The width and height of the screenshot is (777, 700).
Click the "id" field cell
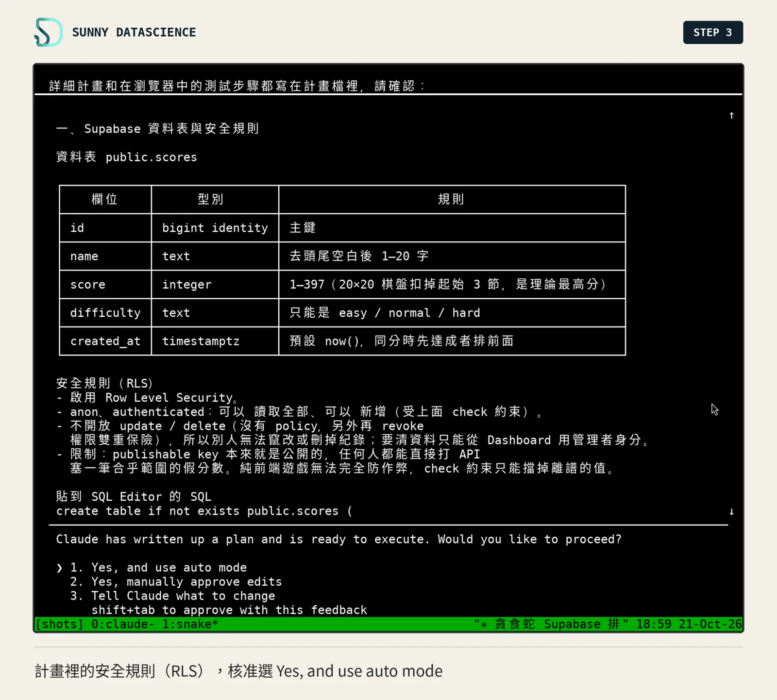(x=105, y=228)
